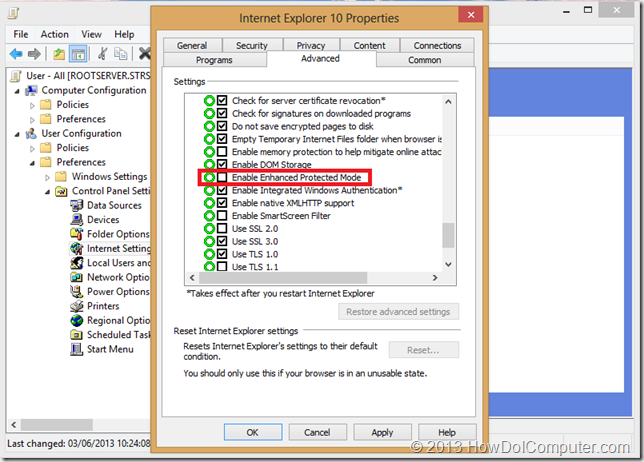This screenshot has width=644, height=462.
Task: Enable the Enhanced Protected Mode checkbox
Action: click(222, 177)
